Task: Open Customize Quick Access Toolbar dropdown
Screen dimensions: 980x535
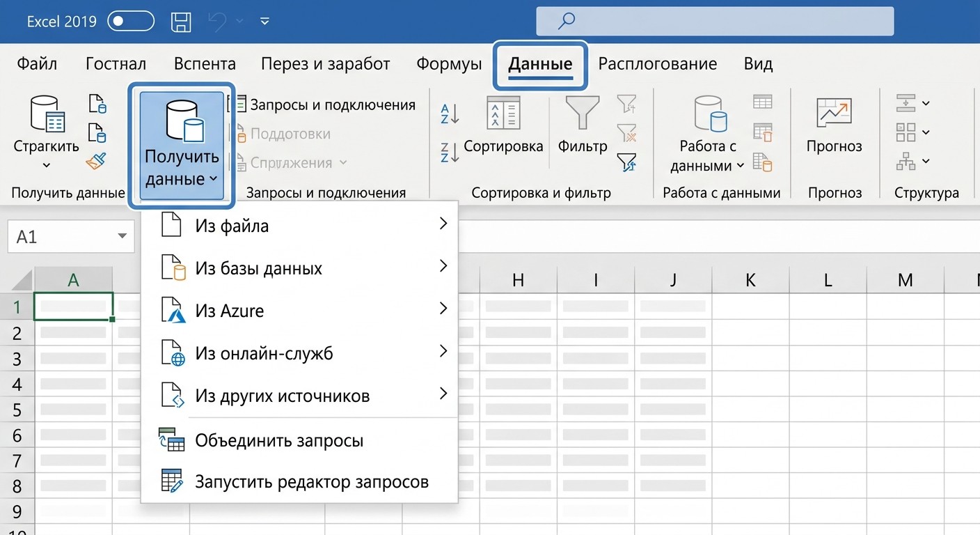Action: point(264,22)
